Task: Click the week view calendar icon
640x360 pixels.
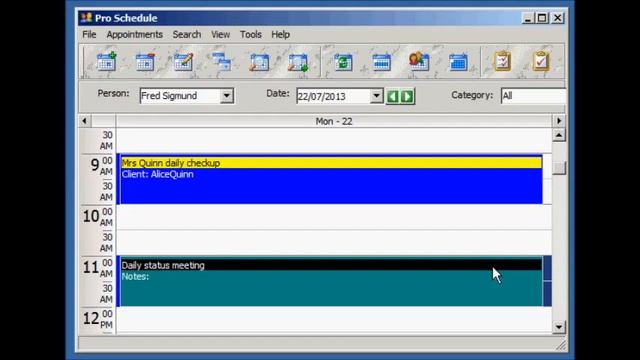Action: [382, 62]
